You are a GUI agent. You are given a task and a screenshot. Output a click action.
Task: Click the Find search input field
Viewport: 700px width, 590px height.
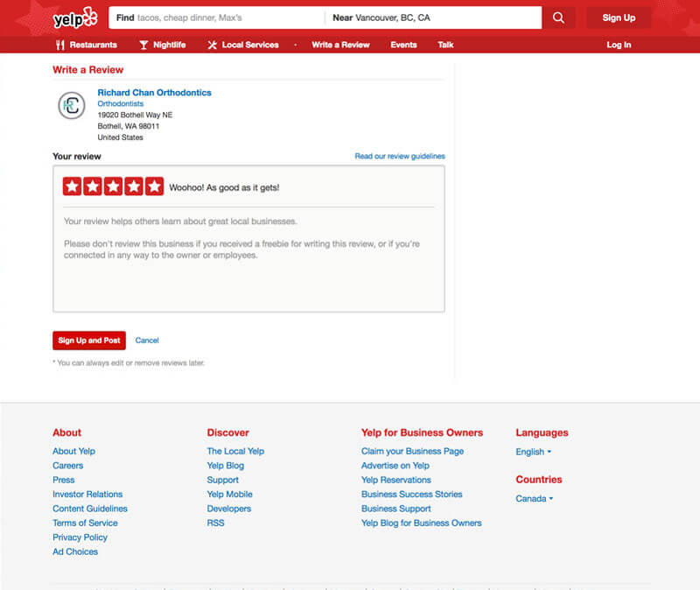pyautogui.click(x=216, y=18)
